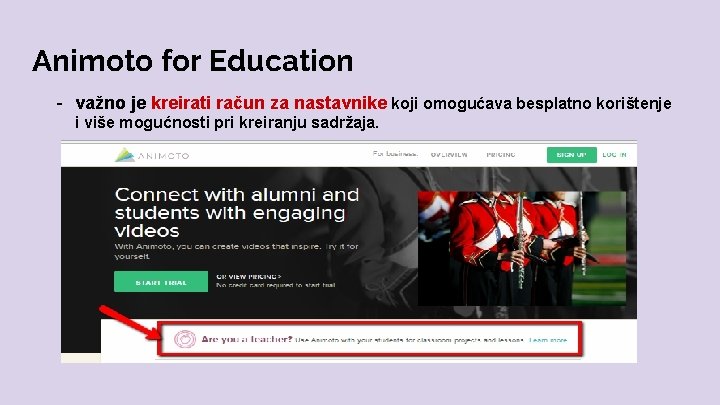Screen dimensions: 720x405
Task: Click the marching band flute photo
Action: tap(522, 248)
